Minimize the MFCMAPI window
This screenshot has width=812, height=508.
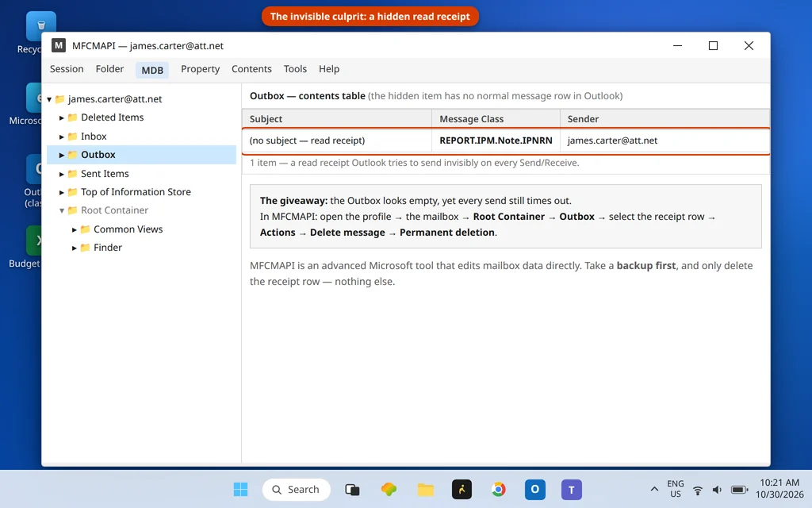click(677, 45)
